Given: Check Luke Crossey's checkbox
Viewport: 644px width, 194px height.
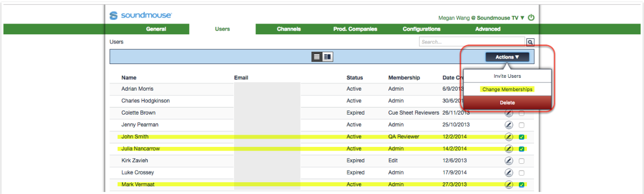Looking at the screenshot, I should [x=521, y=173].
